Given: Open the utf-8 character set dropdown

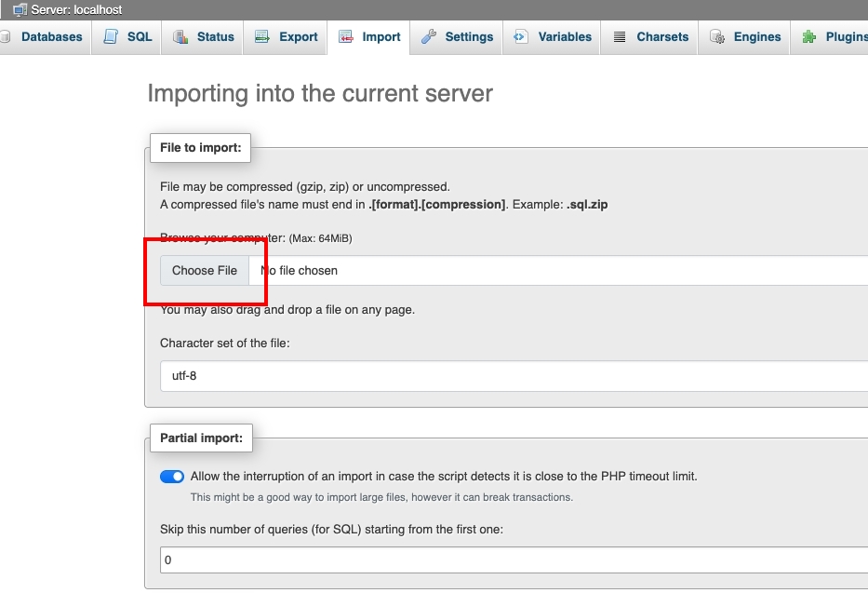Looking at the screenshot, I should coord(514,376).
